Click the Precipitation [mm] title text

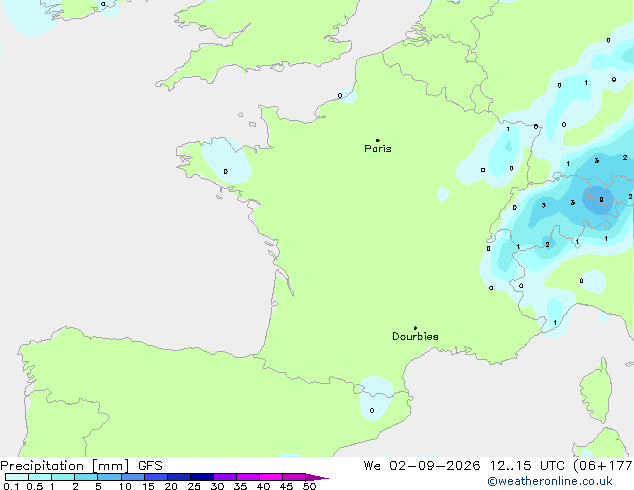coord(65,466)
